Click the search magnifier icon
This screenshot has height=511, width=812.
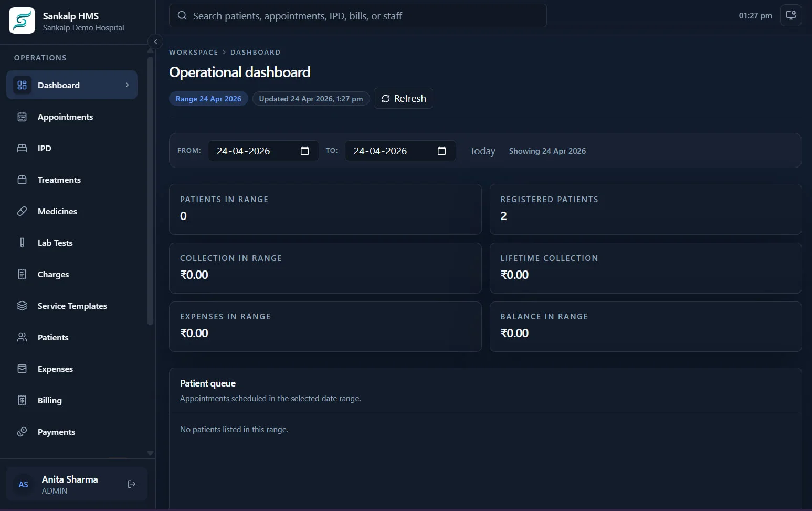point(182,16)
